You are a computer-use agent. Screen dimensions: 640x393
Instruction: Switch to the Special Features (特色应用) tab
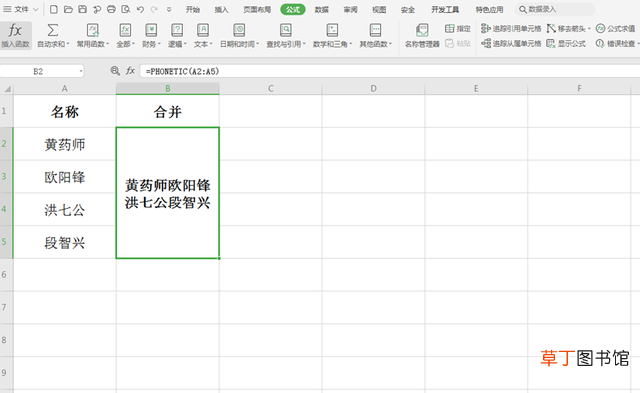[489, 9]
